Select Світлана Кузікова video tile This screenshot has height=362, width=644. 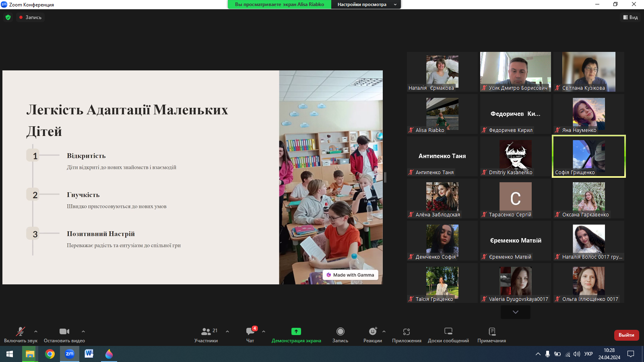coord(589,72)
